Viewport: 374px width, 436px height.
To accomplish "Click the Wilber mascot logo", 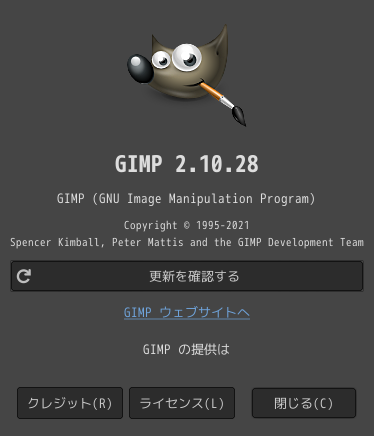I will [186, 75].
